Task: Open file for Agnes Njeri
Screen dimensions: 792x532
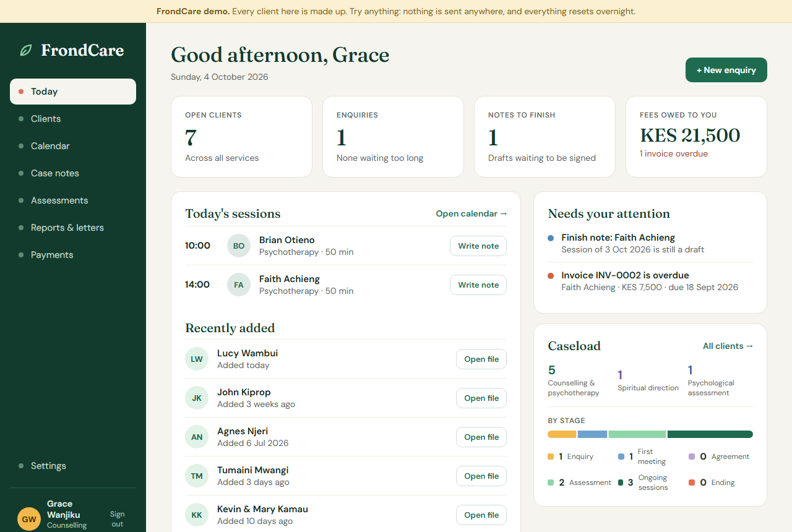Action: point(481,437)
